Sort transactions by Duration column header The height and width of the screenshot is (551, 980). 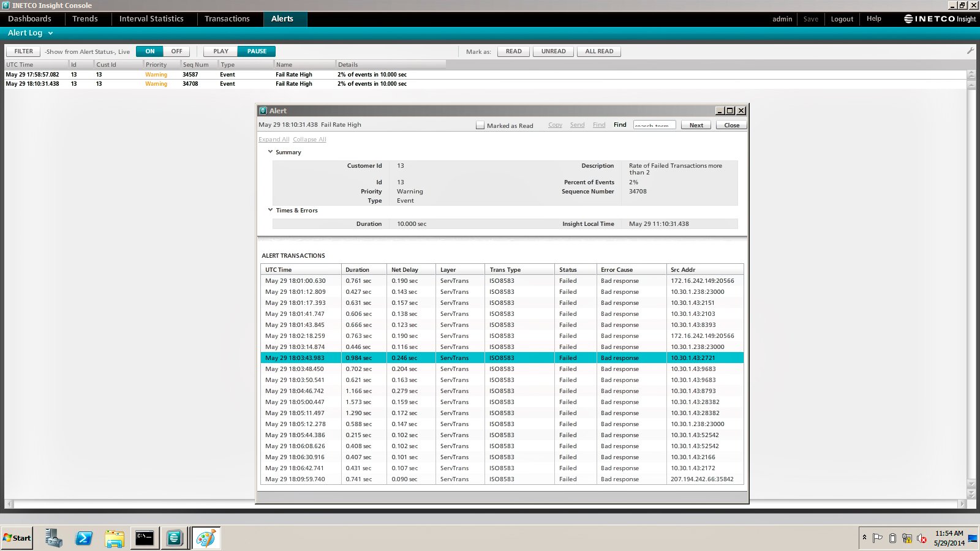[364, 269]
